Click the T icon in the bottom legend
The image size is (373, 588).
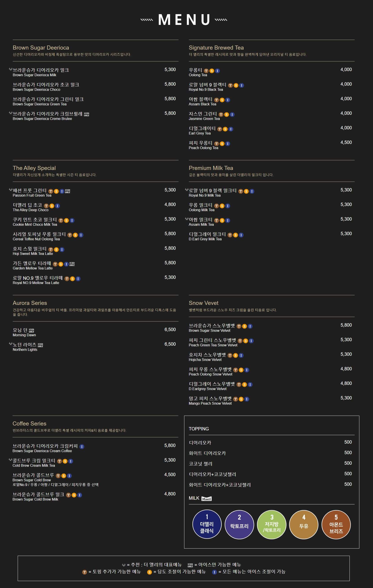click(85, 572)
